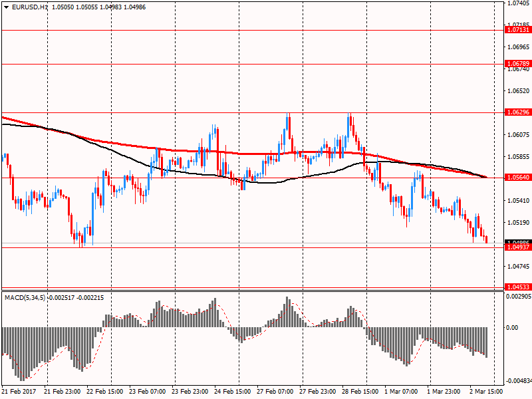Screen dimensions: 532x399
Task: Select the 1.06789 red price label
Action: pos(518,64)
